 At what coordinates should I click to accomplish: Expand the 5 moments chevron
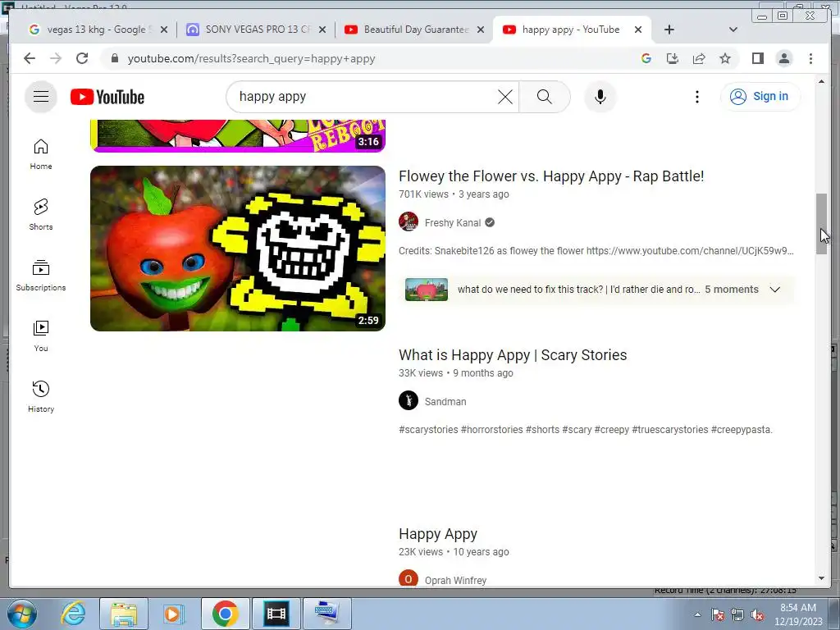(774, 290)
